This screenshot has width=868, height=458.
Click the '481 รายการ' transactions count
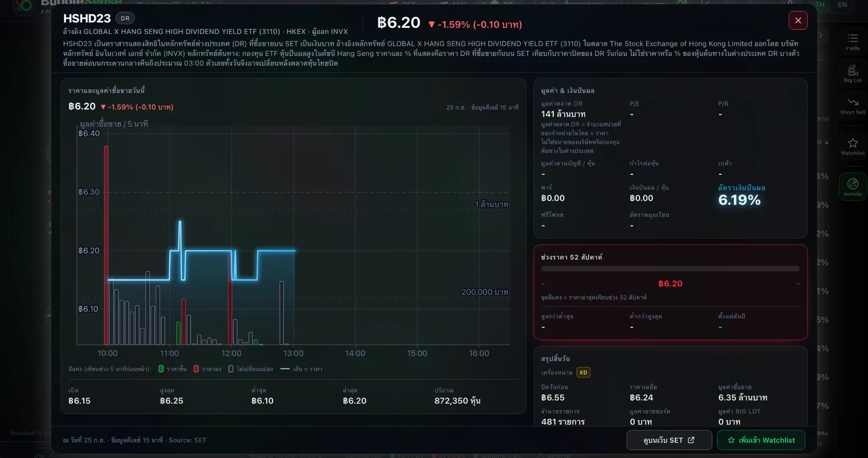[x=563, y=422]
